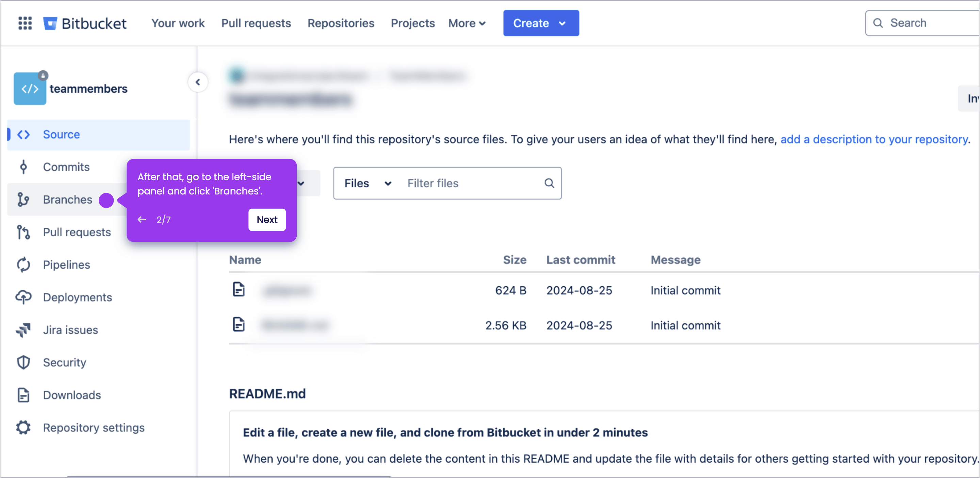The height and width of the screenshot is (478, 980).
Task: Click the Name column header
Action: tap(245, 260)
